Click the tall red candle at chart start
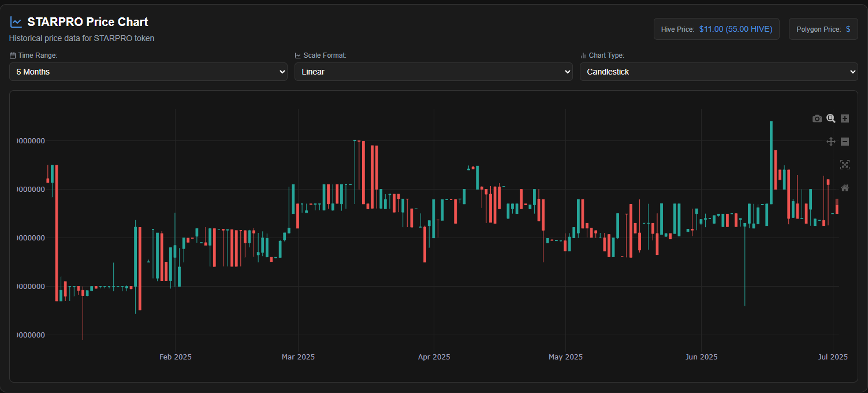868x393 pixels. tap(57, 233)
